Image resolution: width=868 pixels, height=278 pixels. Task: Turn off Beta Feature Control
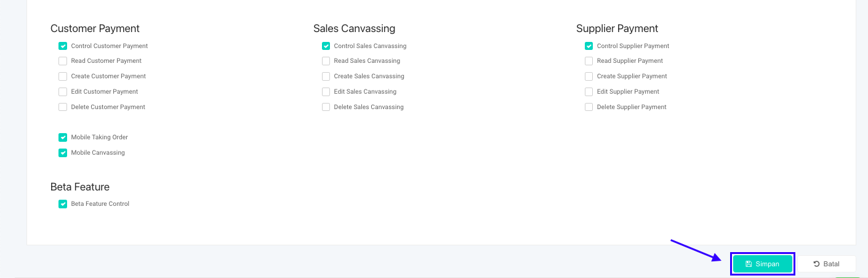63,204
